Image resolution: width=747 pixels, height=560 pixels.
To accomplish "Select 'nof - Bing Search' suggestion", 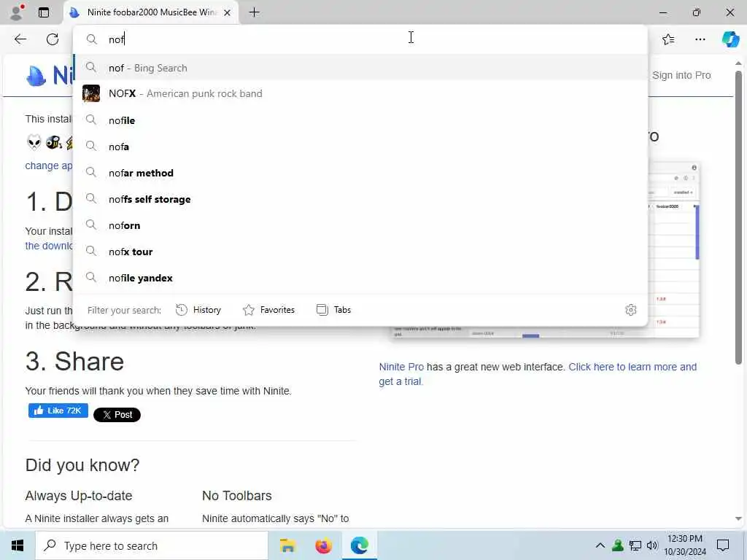I will click(x=360, y=68).
